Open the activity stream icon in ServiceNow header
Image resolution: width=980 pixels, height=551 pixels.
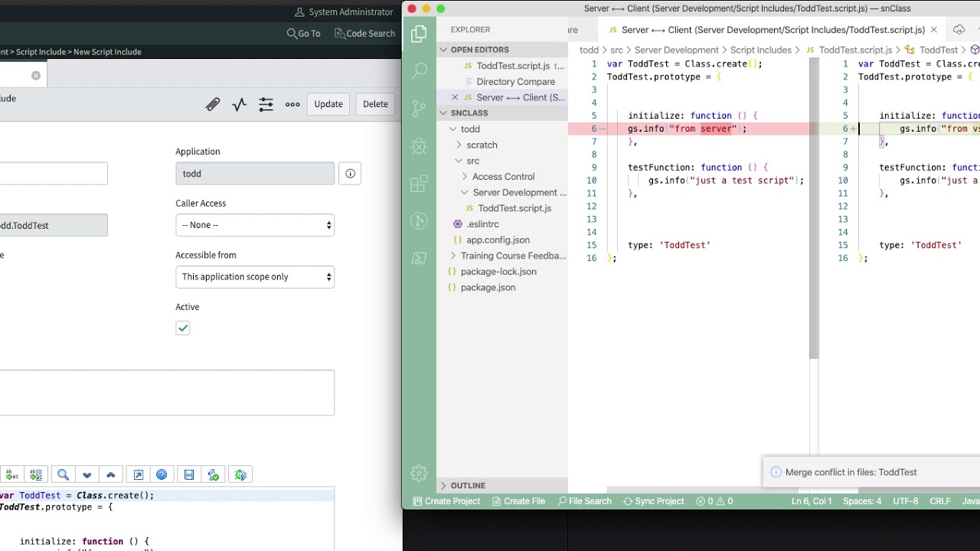[240, 104]
